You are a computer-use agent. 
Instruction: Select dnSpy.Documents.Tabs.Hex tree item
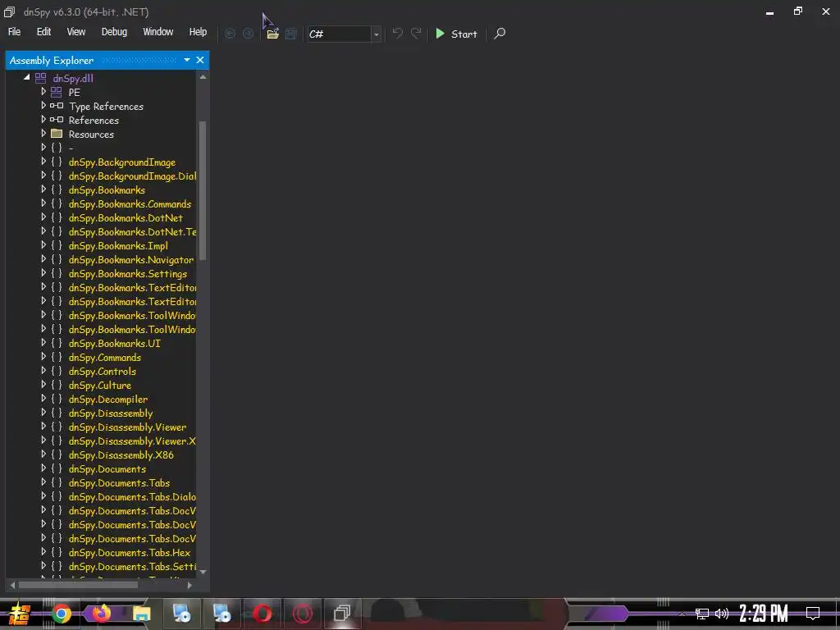129,552
